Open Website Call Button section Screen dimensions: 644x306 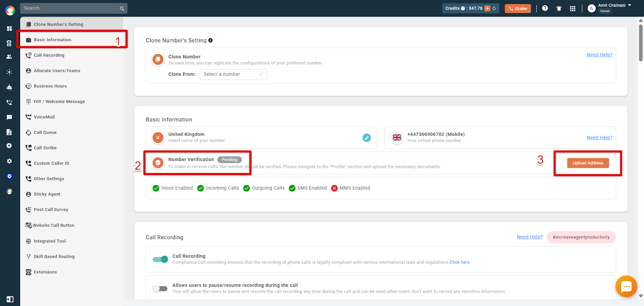[72, 225]
